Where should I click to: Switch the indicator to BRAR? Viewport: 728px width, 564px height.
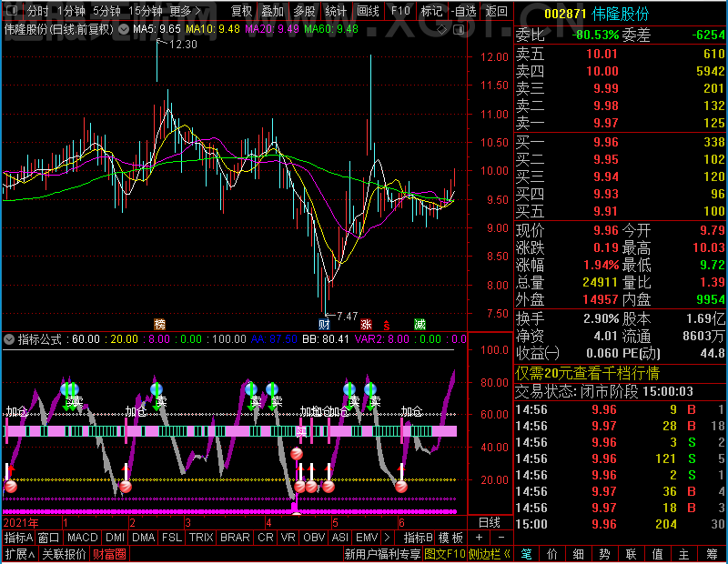coord(235,538)
